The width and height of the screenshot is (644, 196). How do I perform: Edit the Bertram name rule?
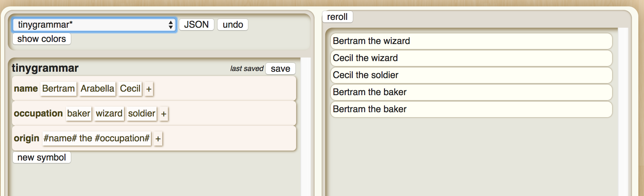[58, 88]
